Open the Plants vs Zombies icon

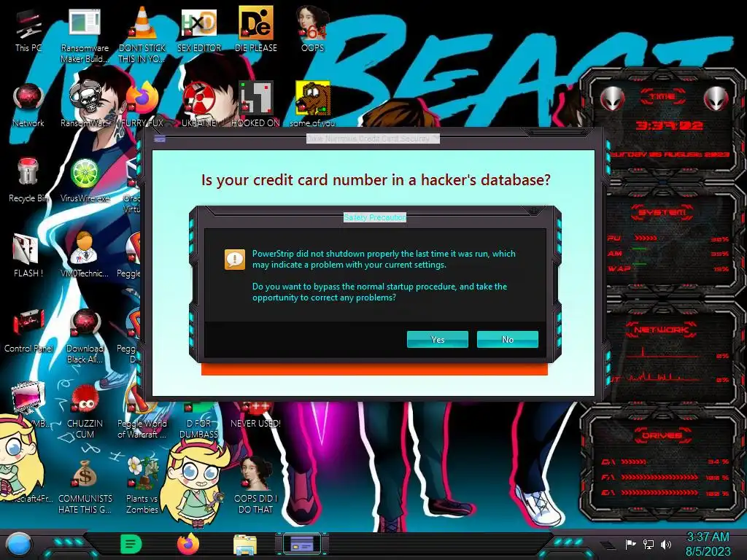coord(142,486)
